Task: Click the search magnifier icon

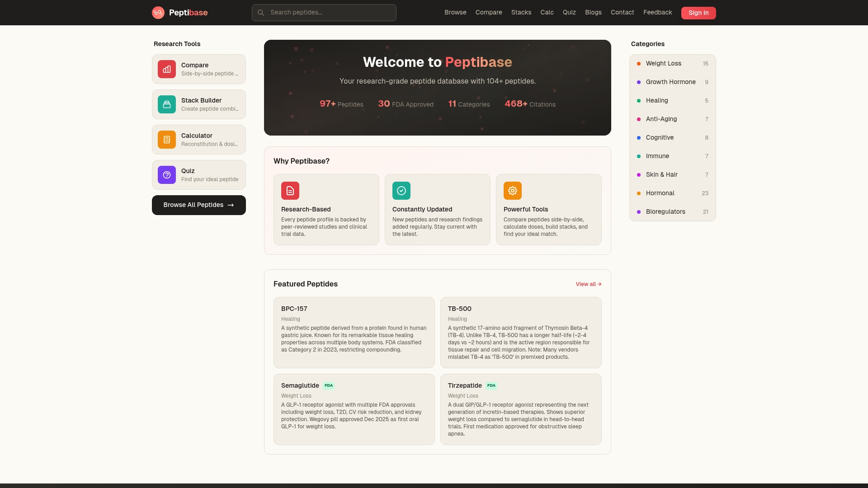Action: pyautogui.click(x=261, y=13)
